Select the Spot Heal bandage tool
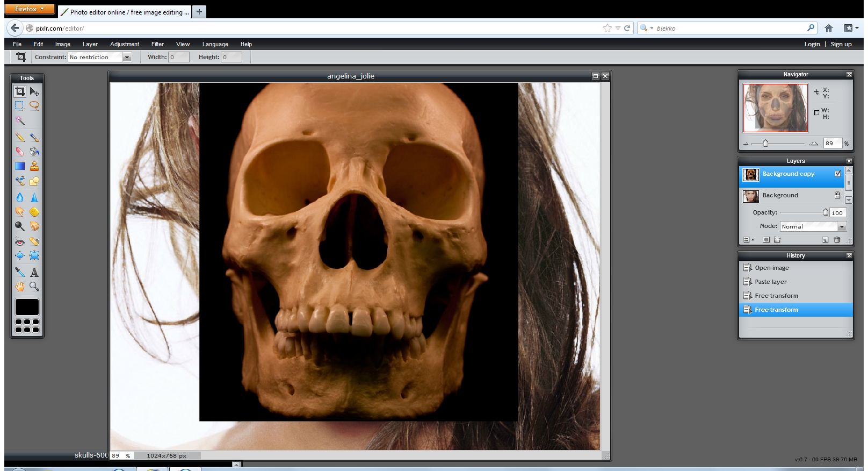The height and width of the screenshot is (471, 868). click(x=34, y=241)
